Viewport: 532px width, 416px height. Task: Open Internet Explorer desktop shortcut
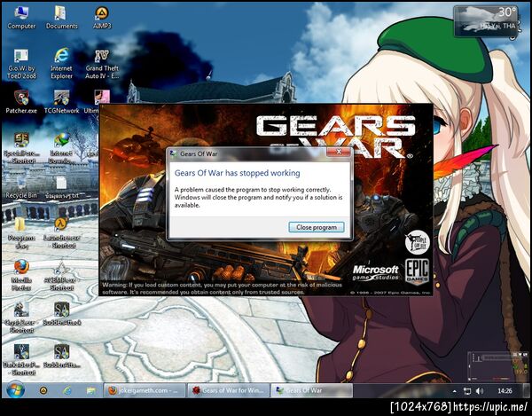61,64
